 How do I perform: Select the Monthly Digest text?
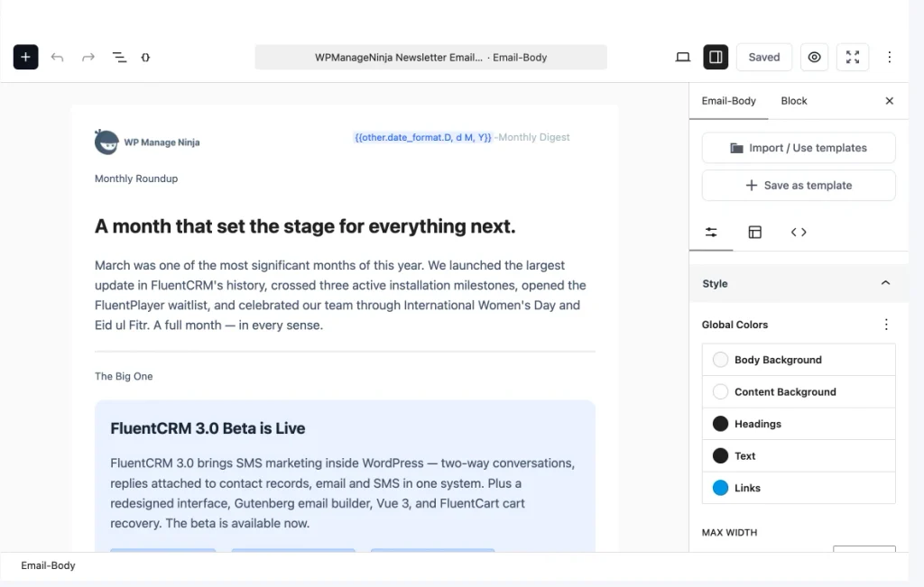[x=533, y=137]
